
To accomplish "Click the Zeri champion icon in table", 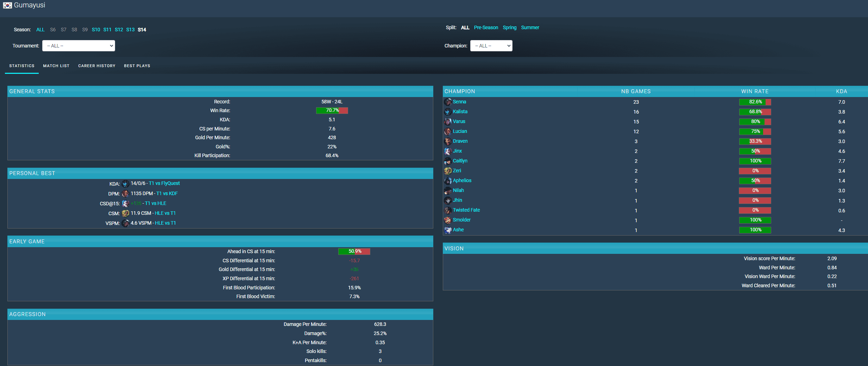I will pos(448,171).
